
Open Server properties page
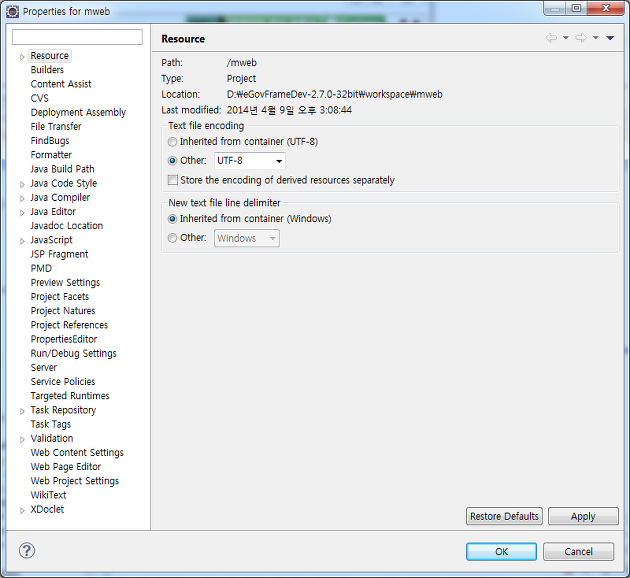(x=44, y=368)
